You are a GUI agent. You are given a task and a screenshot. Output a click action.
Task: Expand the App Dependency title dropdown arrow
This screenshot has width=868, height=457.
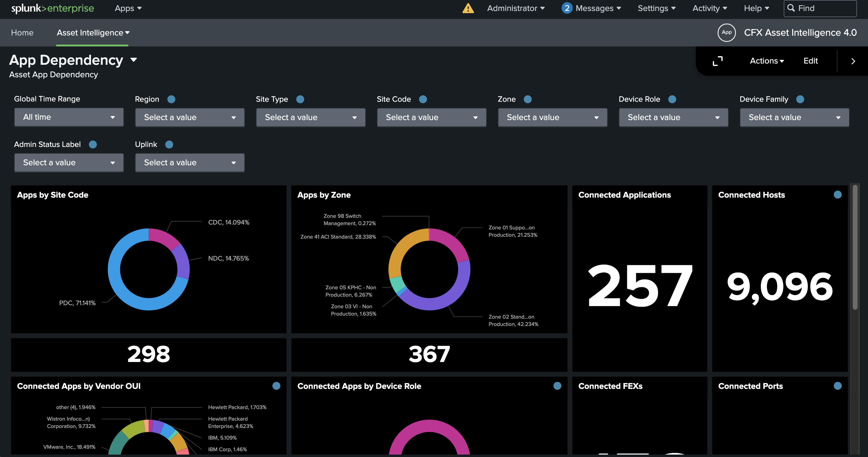click(134, 60)
